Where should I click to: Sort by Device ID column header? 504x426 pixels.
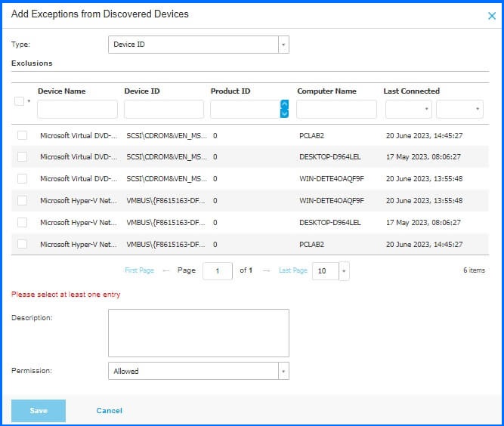(142, 91)
